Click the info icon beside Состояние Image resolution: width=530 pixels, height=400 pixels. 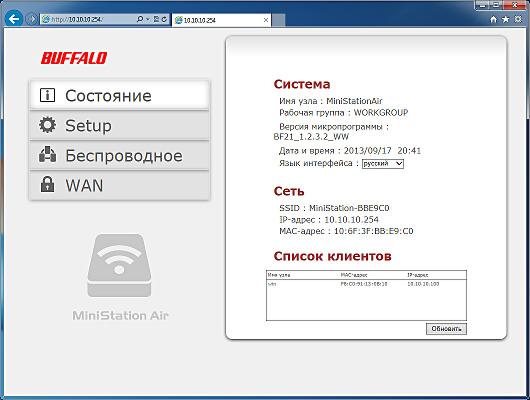pyautogui.click(x=47, y=95)
